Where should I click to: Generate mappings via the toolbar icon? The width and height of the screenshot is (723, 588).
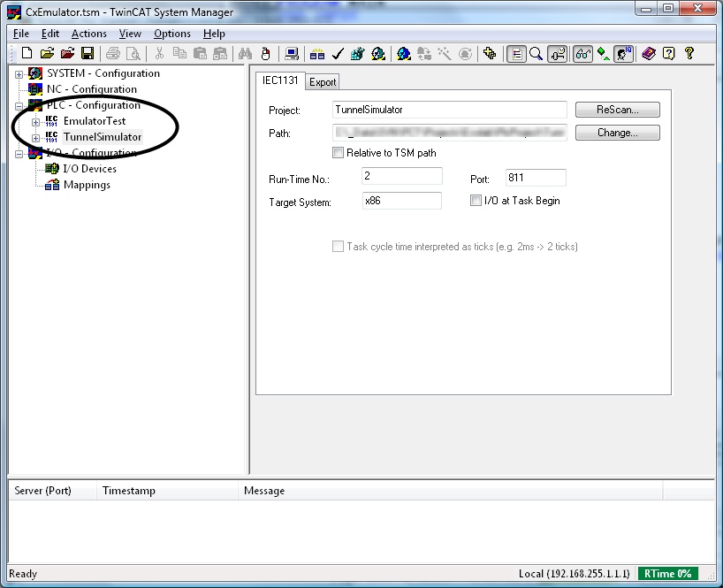tap(317, 54)
